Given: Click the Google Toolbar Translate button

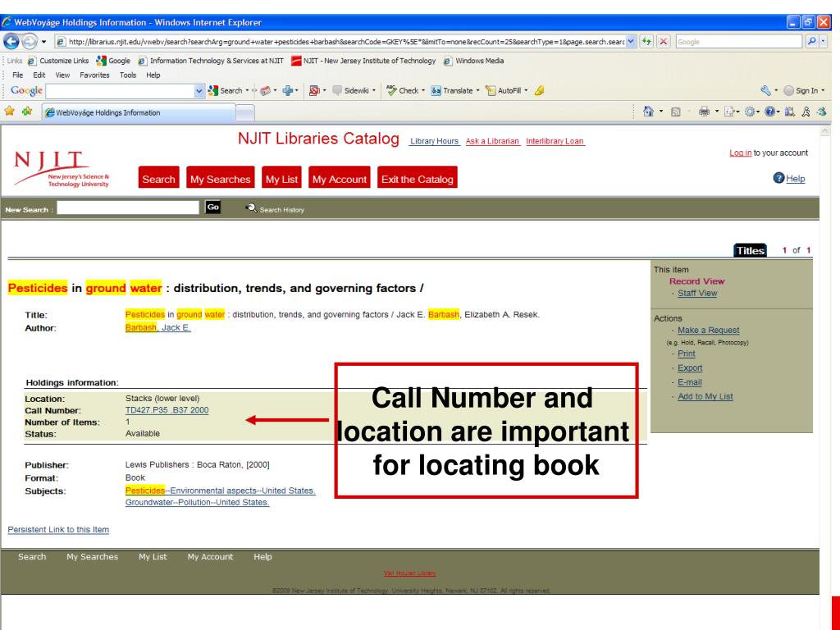Looking at the screenshot, I should 452,90.
